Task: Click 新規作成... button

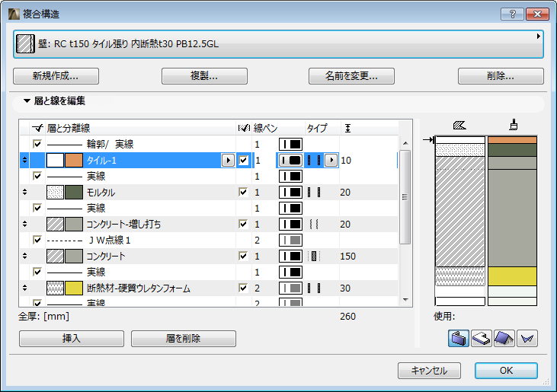Action: click(x=56, y=76)
